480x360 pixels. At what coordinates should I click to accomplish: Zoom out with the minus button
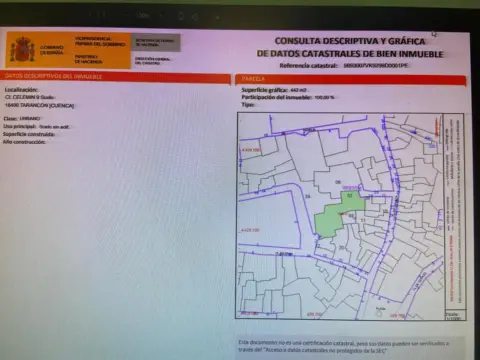126,15
